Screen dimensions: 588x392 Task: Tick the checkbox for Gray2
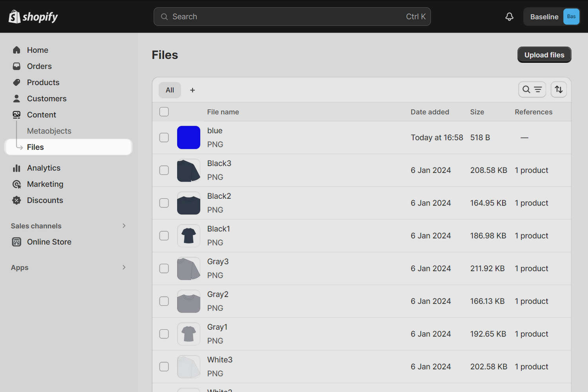coord(164,301)
